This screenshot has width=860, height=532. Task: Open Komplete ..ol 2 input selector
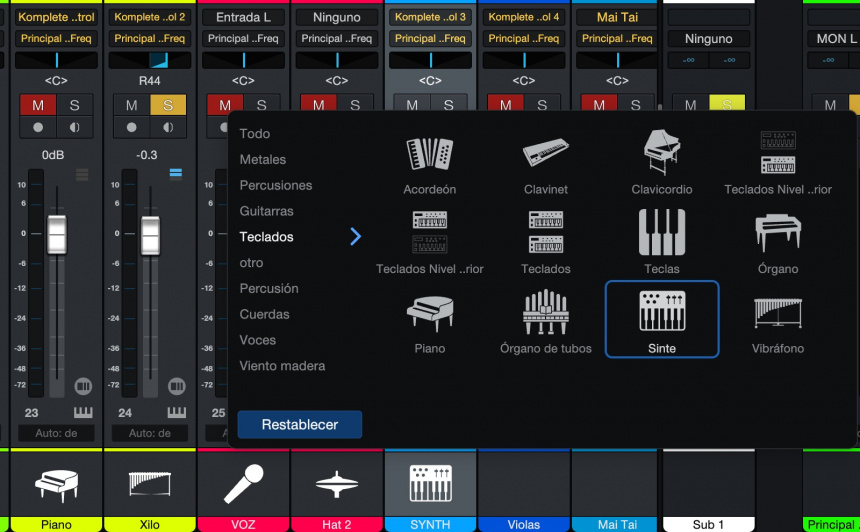coord(150,17)
